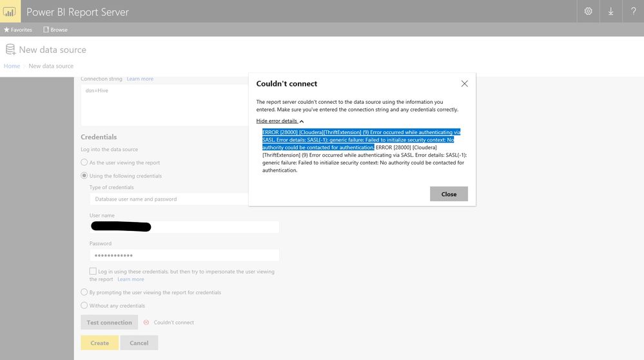Click the Power BI Report Server title
The height and width of the screenshot is (360, 644).
[77, 12]
